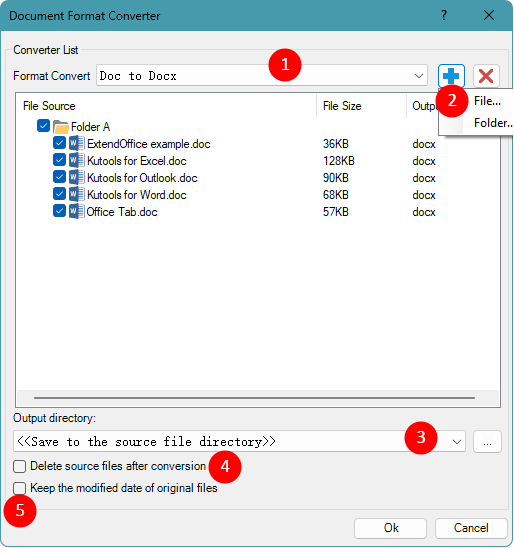Select the Folder A tree row

(x=91, y=127)
